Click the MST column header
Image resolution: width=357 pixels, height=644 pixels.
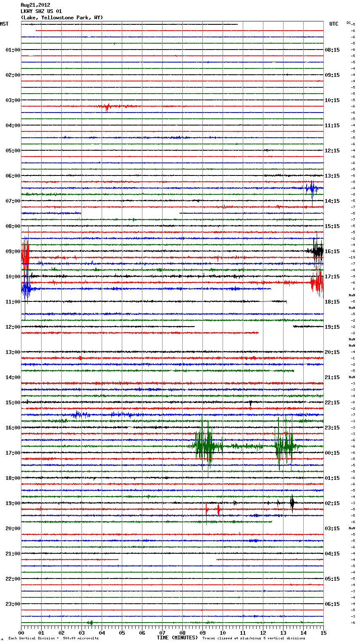(4, 24)
